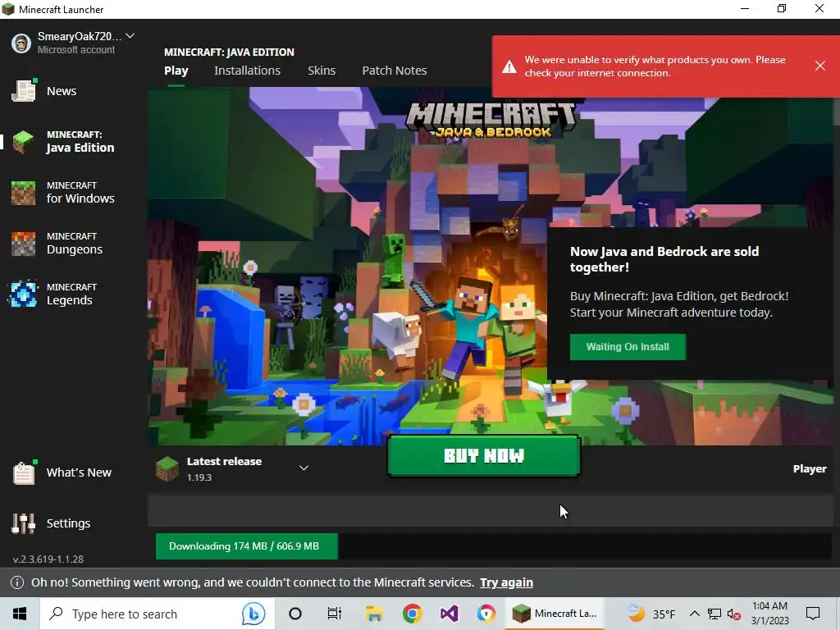Click heading Now Java and Bedrock are sold together
This screenshot has height=630, width=840.
pyautogui.click(x=664, y=259)
